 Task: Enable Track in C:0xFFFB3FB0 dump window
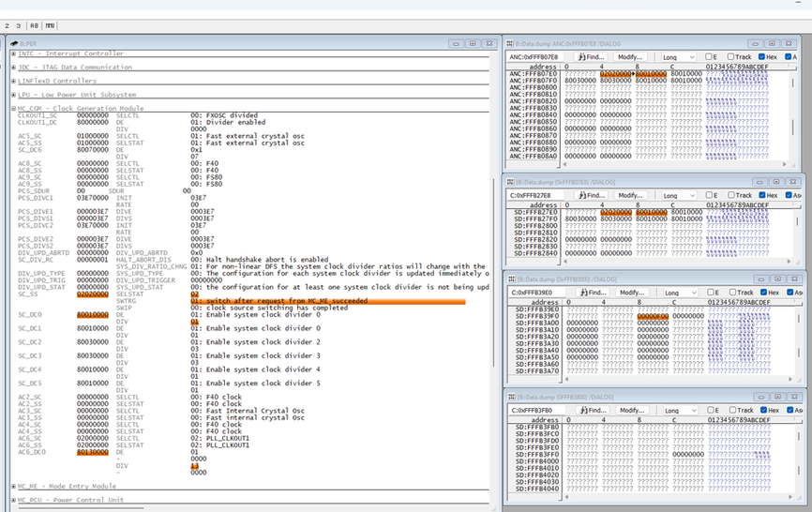pyautogui.click(x=732, y=410)
